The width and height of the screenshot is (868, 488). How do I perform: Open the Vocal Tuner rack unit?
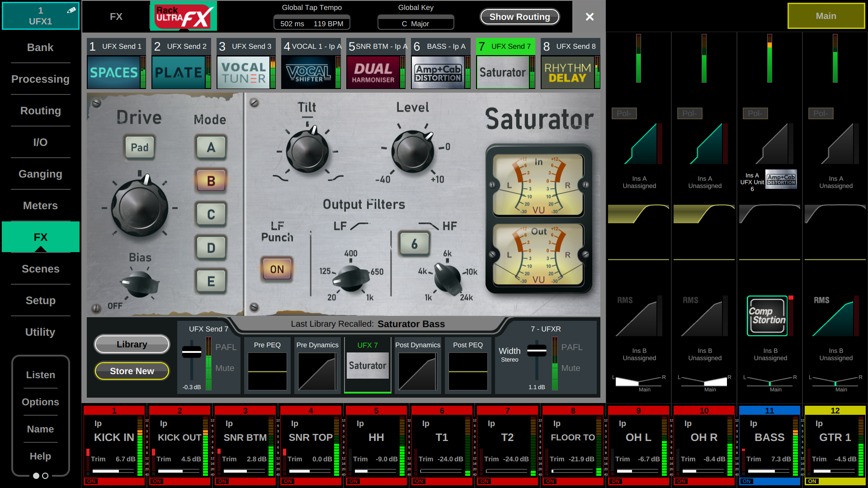(x=243, y=72)
